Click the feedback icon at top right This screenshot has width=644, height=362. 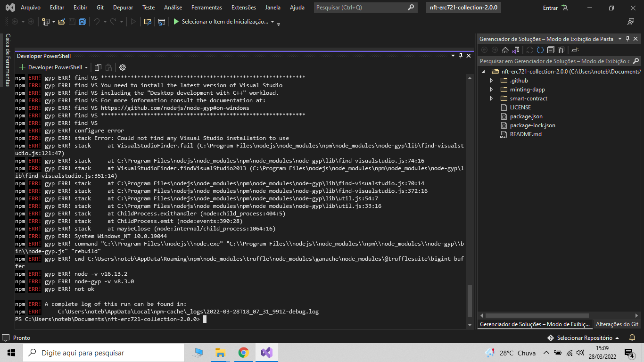pos(631,22)
